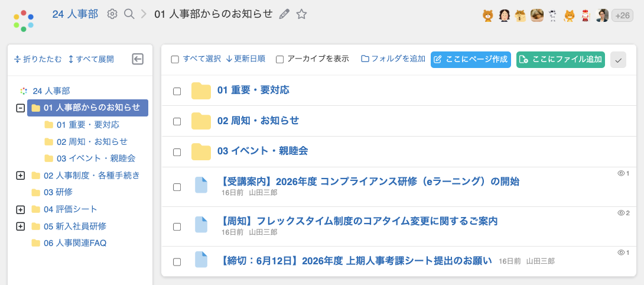Click the search magnifier icon in header
Viewport: 644px width, 285px height.
(129, 14)
